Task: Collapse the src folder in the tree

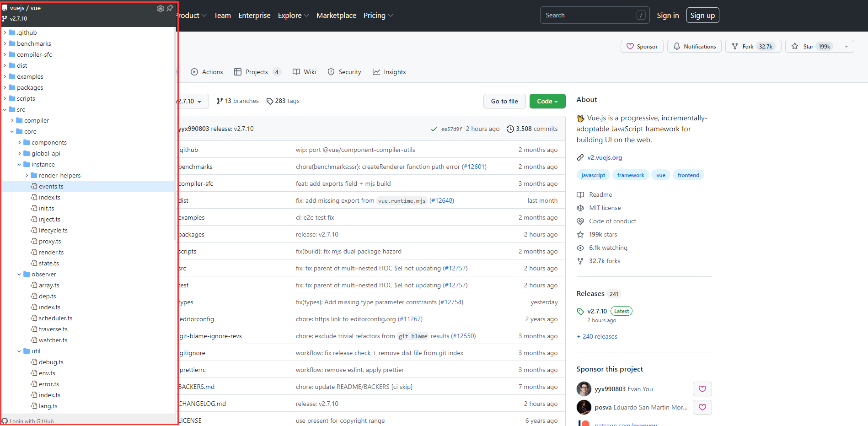Action: pos(5,109)
